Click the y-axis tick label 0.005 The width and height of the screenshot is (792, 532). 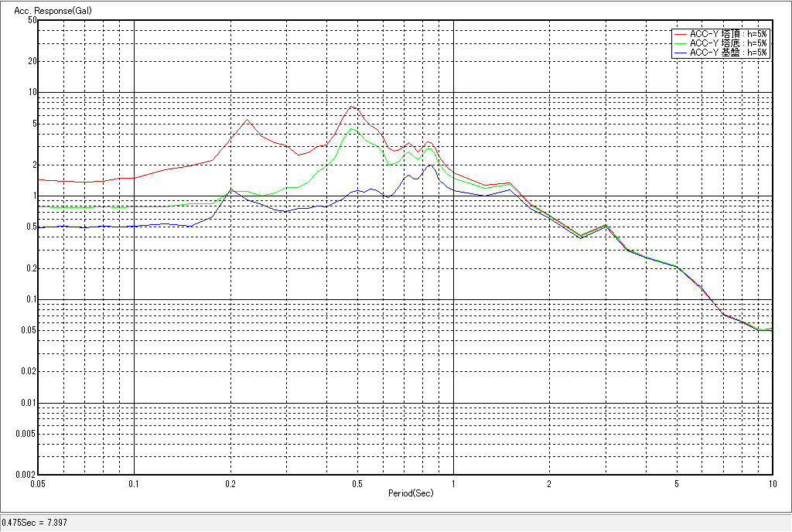click(x=27, y=434)
